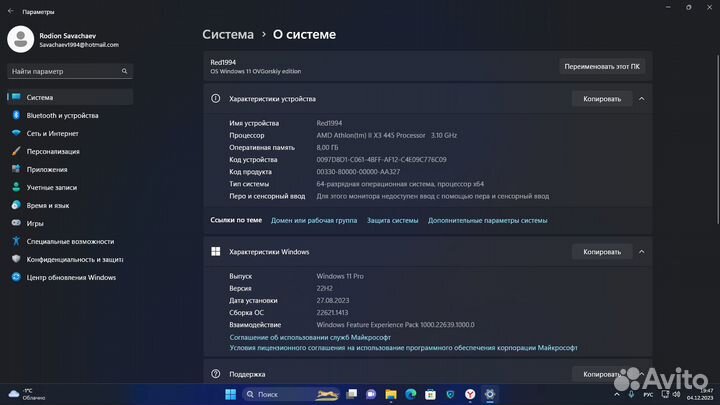The height and width of the screenshot is (405, 720).
Task: Launch Microsoft Edge from taskbar
Action: point(411,394)
